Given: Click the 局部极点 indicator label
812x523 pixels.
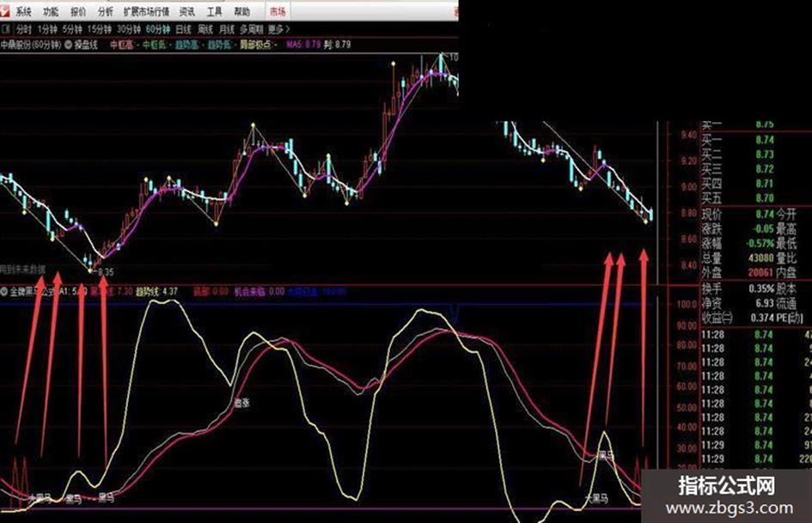Looking at the screenshot, I should tap(255, 45).
